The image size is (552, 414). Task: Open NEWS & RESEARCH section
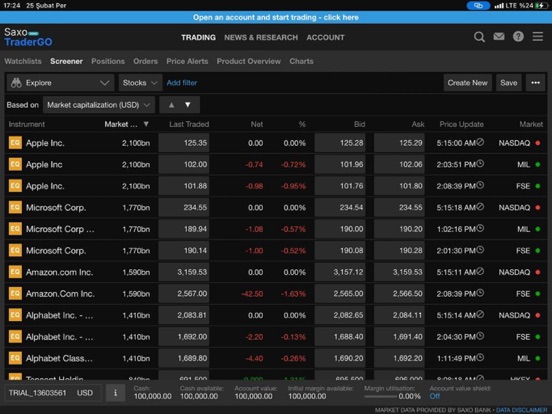261,37
